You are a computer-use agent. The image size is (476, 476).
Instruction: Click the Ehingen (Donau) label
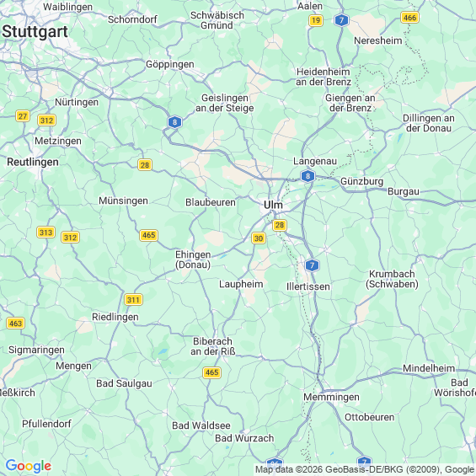193,259
